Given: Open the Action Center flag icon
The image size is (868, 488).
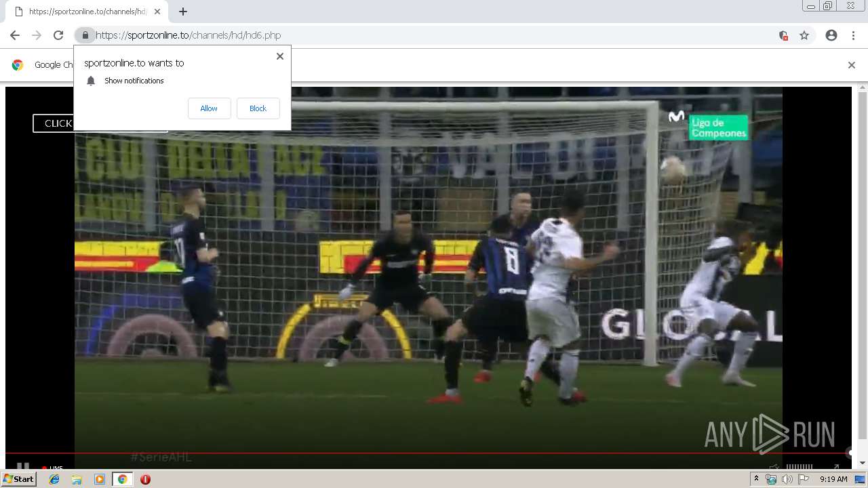Looking at the screenshot, I should [x=803, y=479].
